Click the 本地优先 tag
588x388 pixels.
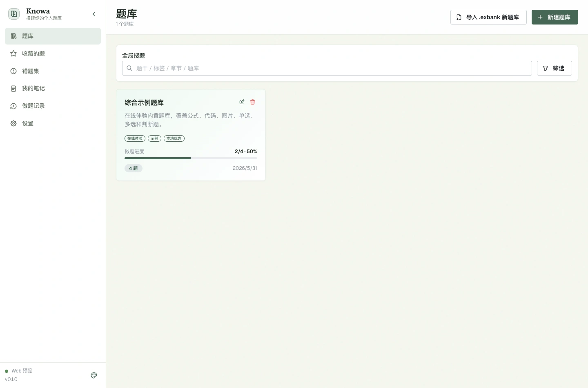tap(174, 138)
